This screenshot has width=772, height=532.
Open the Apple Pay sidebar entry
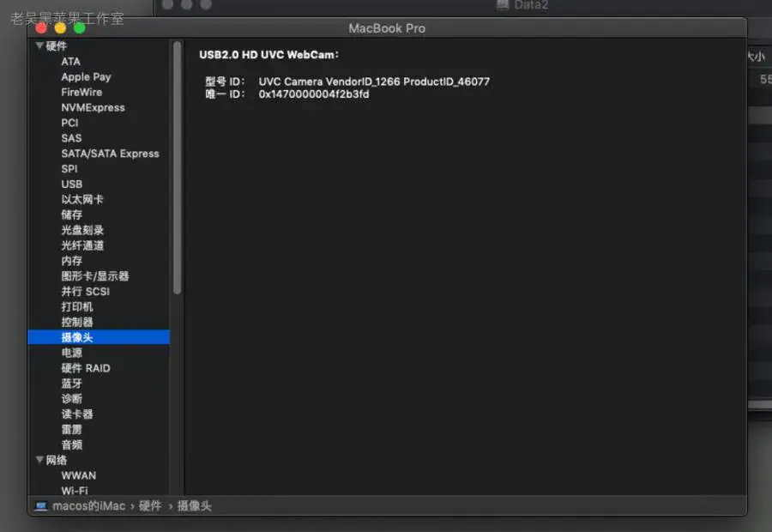click(x=86, y=77)
